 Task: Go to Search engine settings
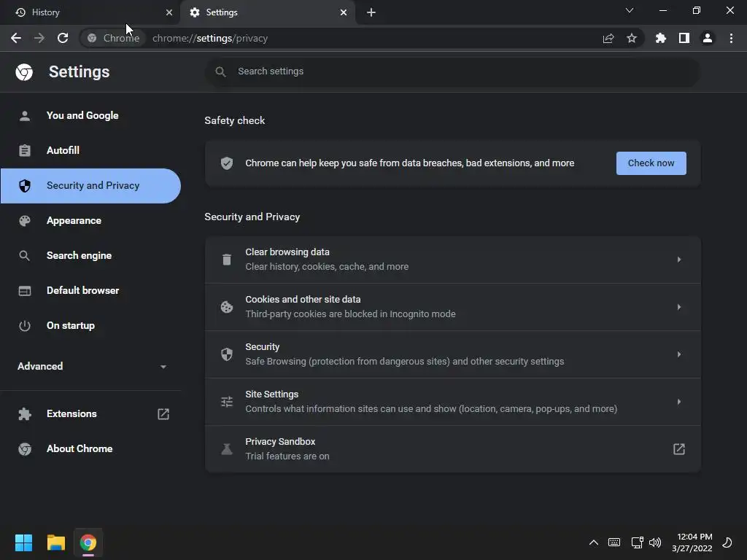(x=90, y=256)
